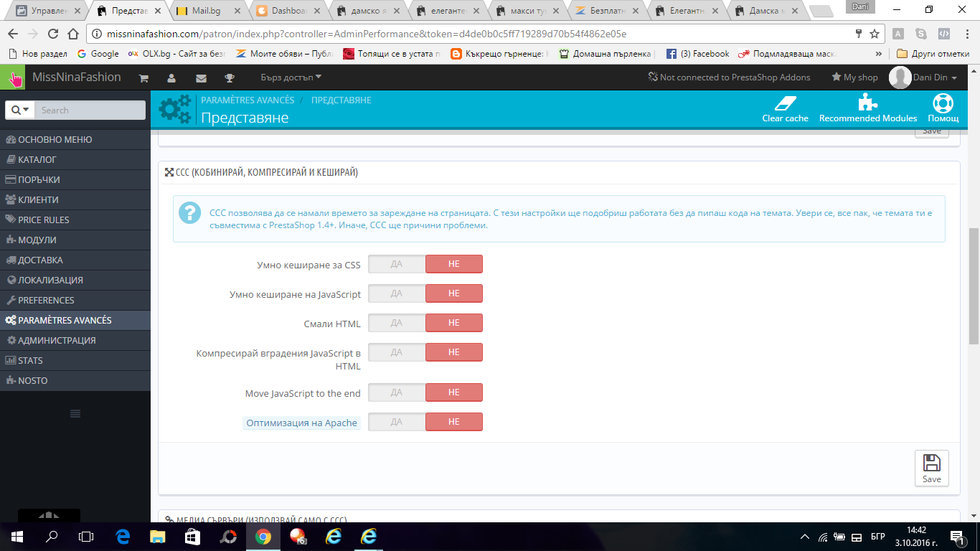Set Умно кеширане за CSS to НЕ
Screen dimensions: 980x551
(x=454, y=264)
